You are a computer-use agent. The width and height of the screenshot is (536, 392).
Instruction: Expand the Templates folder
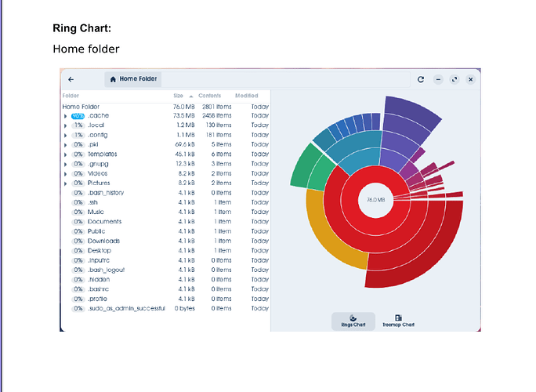click(x=65, y=154)
